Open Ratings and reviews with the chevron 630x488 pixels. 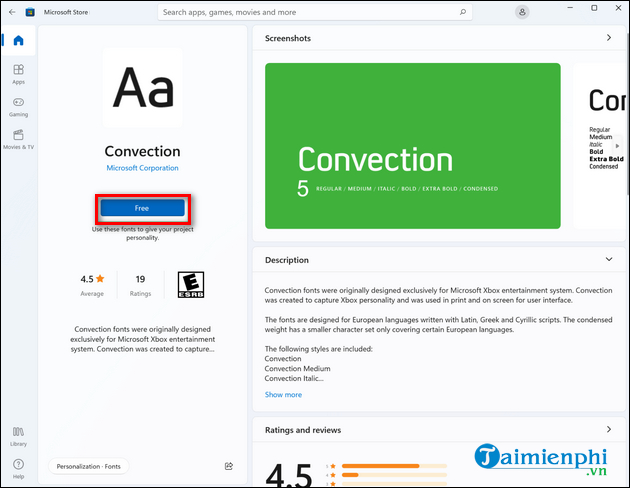pos(609,429)
